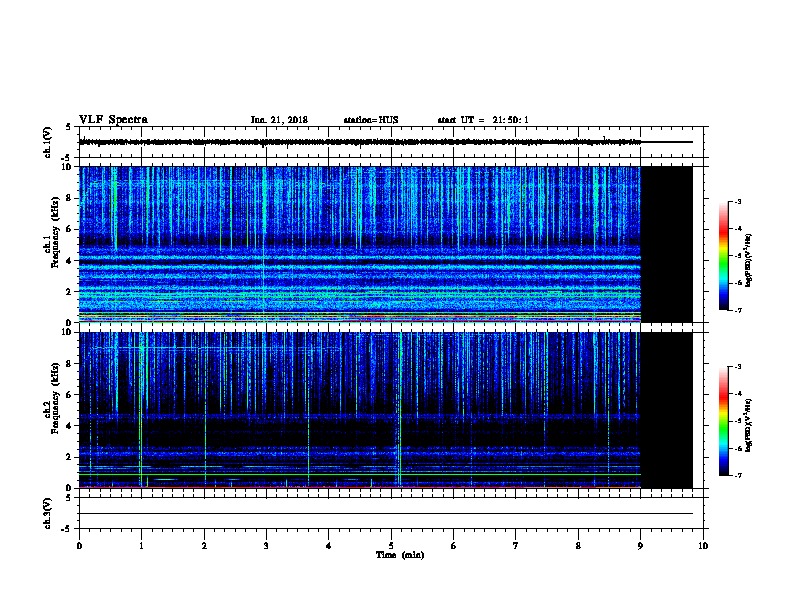Click time axis tick label "0"
This screenshot has height=612, width=792.
(x=79, y=546)
